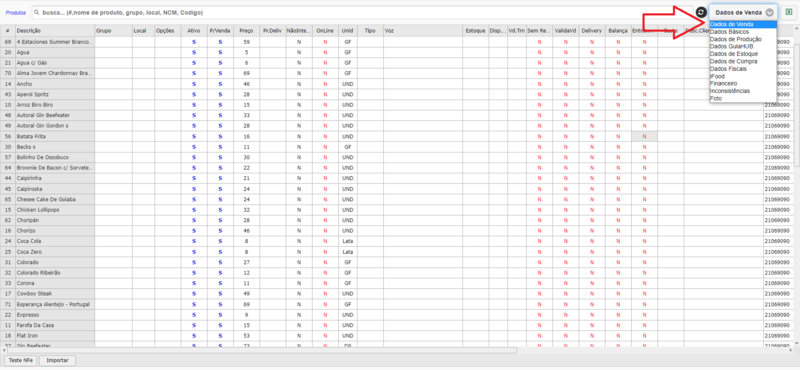The height and width of the screenshot is (370, 800).
Task: Click the magnifier icon in the search bar
Action: click(37, 12)
